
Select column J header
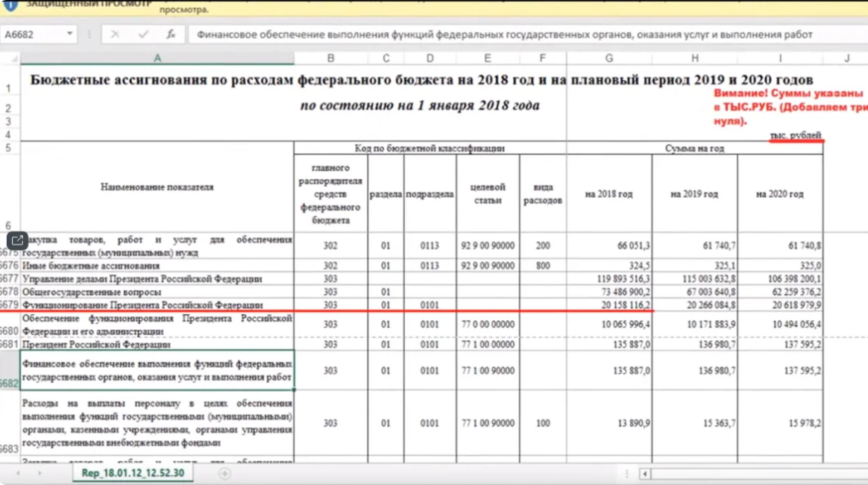pos(846,58)
